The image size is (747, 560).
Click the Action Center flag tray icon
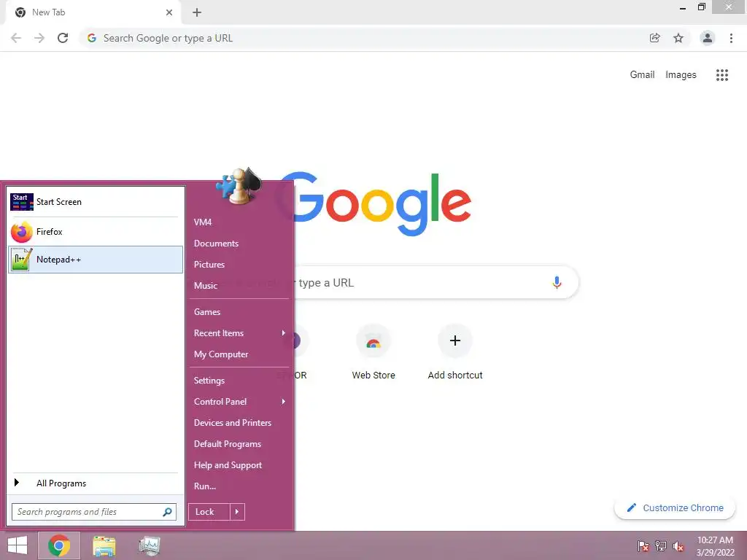tap(643, 546)
